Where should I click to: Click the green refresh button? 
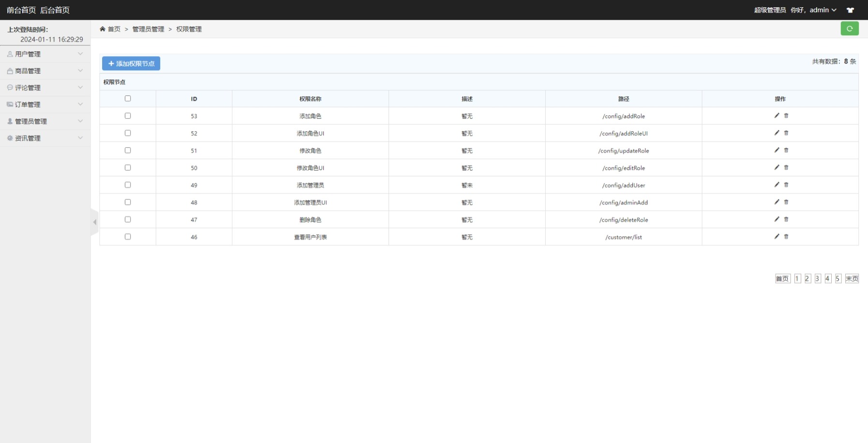[850, 29]
